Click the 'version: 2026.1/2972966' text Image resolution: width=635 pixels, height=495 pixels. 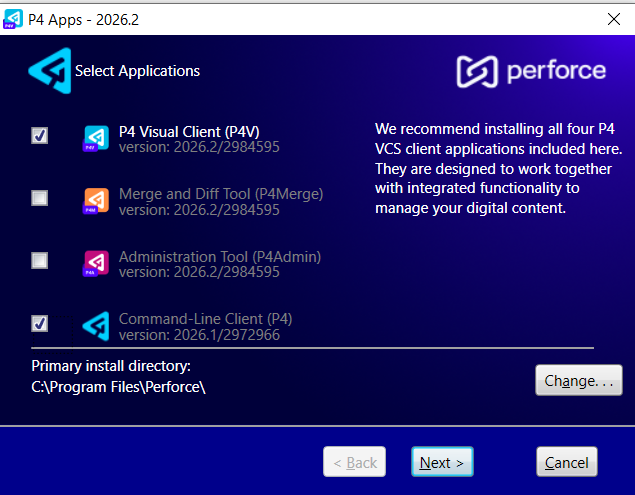(199, 335)
